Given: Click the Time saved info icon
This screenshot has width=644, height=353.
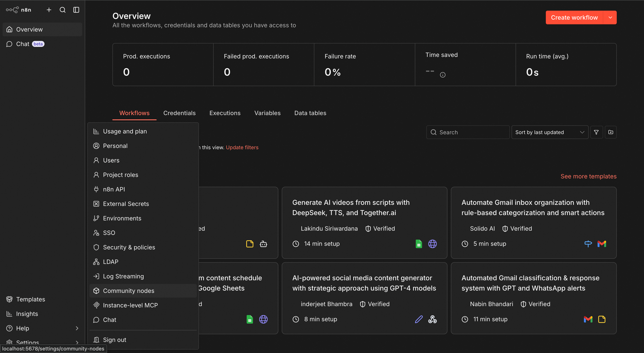Looking at the screenshot, I should click(x=443, y=75).
